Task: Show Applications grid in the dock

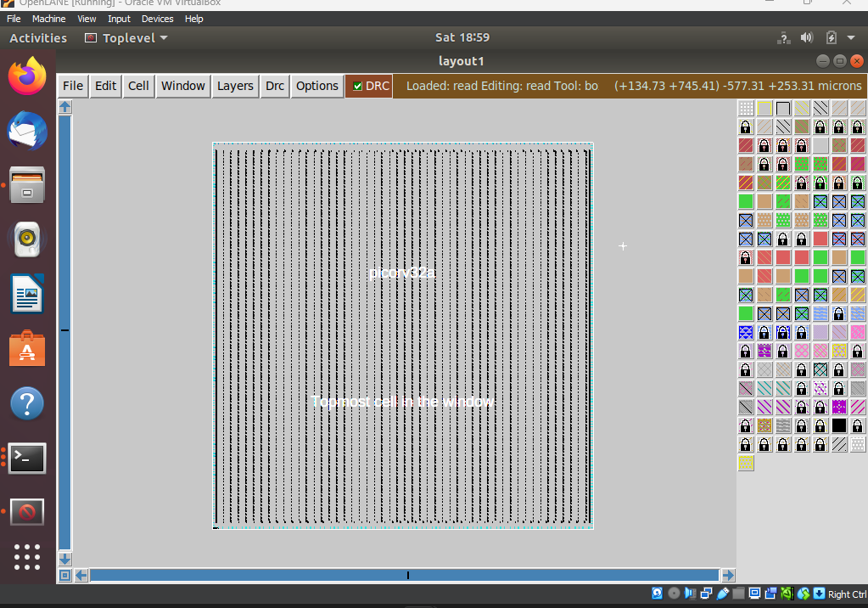Action: (x=27, y=556)
